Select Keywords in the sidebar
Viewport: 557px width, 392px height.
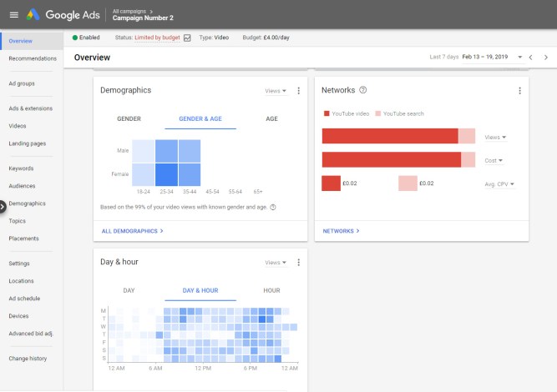[21, 168]
